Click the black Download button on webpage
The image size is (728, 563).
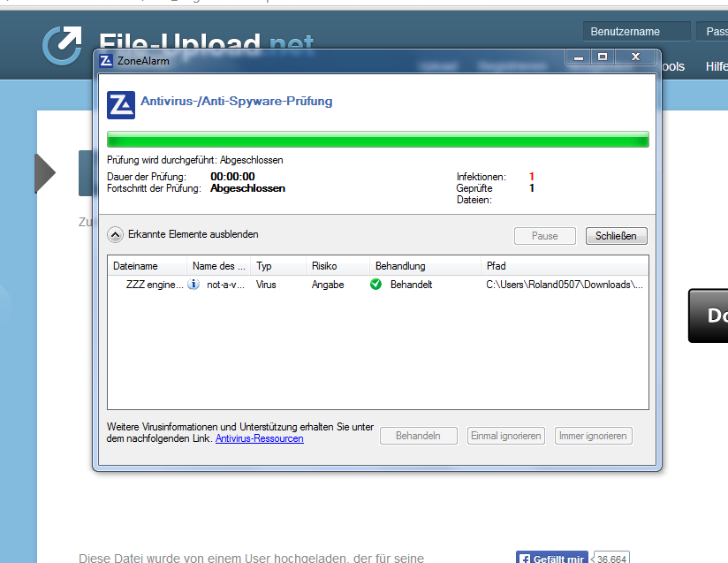pyautogui.click(x=708, y=316)
